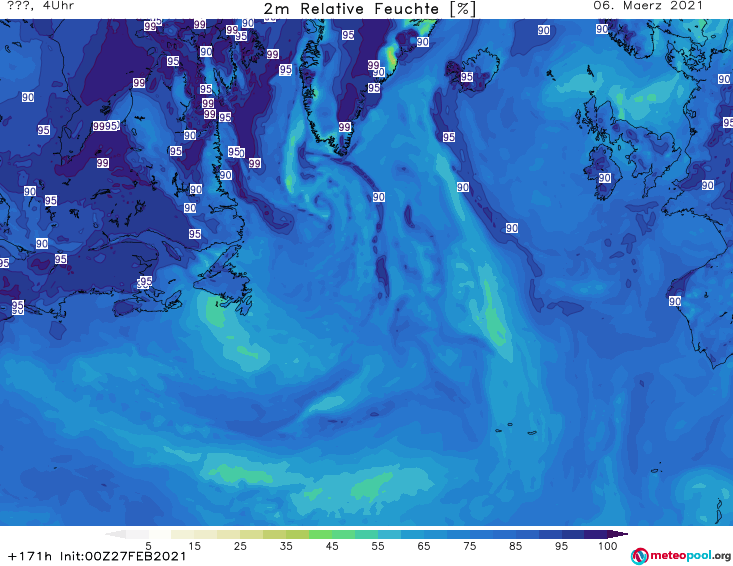
Task: Click the colorbar label '25'
Action: [x=240, y=546]
